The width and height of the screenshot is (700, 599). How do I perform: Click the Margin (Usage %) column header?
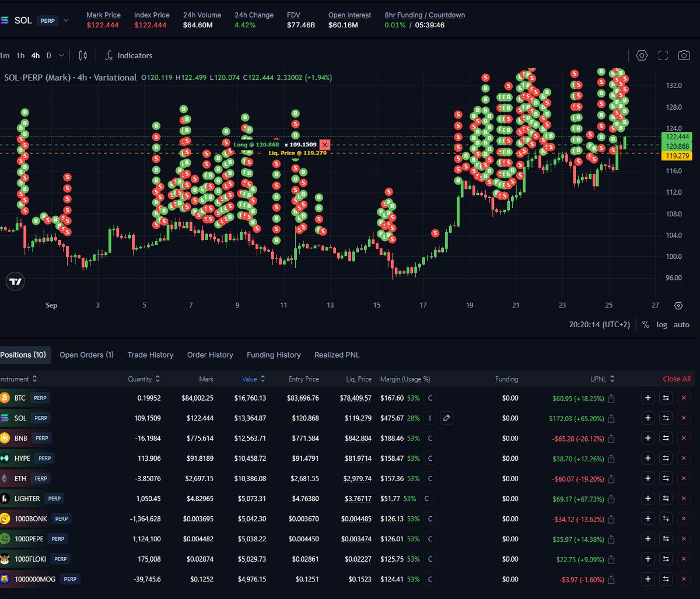click(x=405, y=379)
